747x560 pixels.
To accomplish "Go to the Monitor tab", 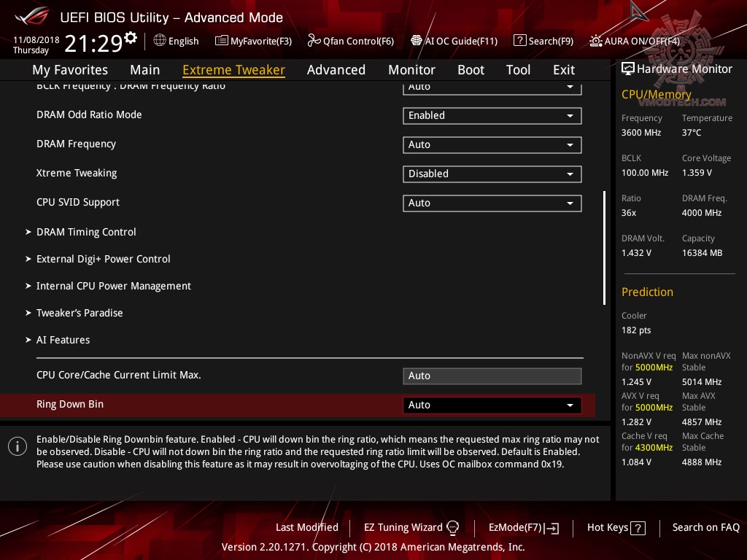I will pyautogui.click(x=411, y=69).
